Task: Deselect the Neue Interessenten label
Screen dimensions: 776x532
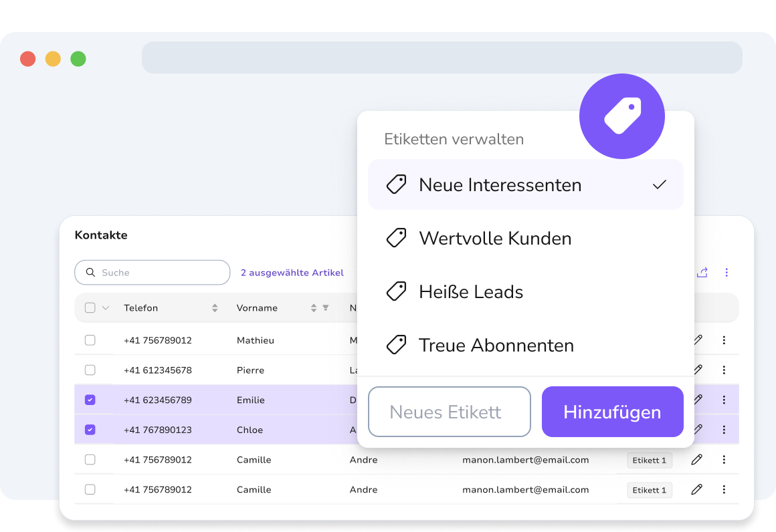Action: click(x=526, y=184)
